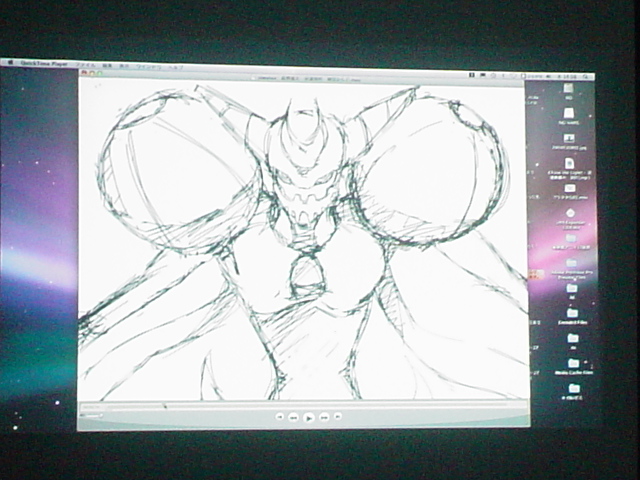Image resolution: width=640 pixels, height=480 pixels.
Task: Open Spotlight search in the menu bar
Action: point(585,77)
